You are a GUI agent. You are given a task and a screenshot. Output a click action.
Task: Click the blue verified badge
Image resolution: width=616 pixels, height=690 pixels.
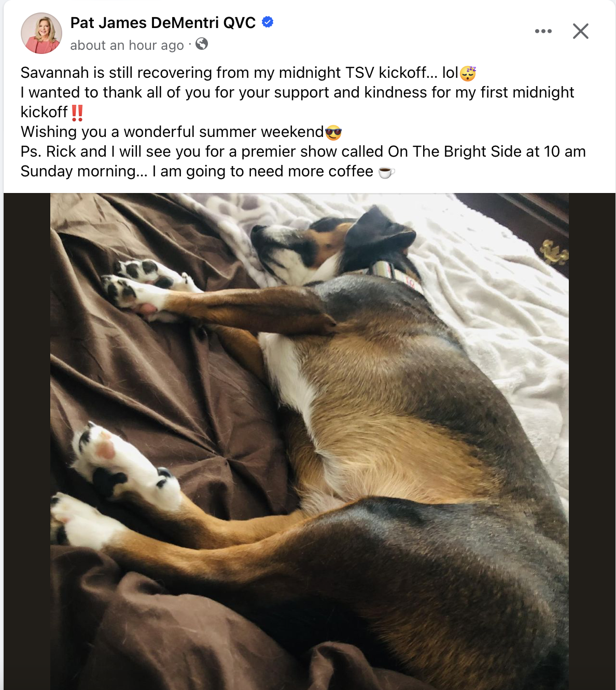(268, 22)
